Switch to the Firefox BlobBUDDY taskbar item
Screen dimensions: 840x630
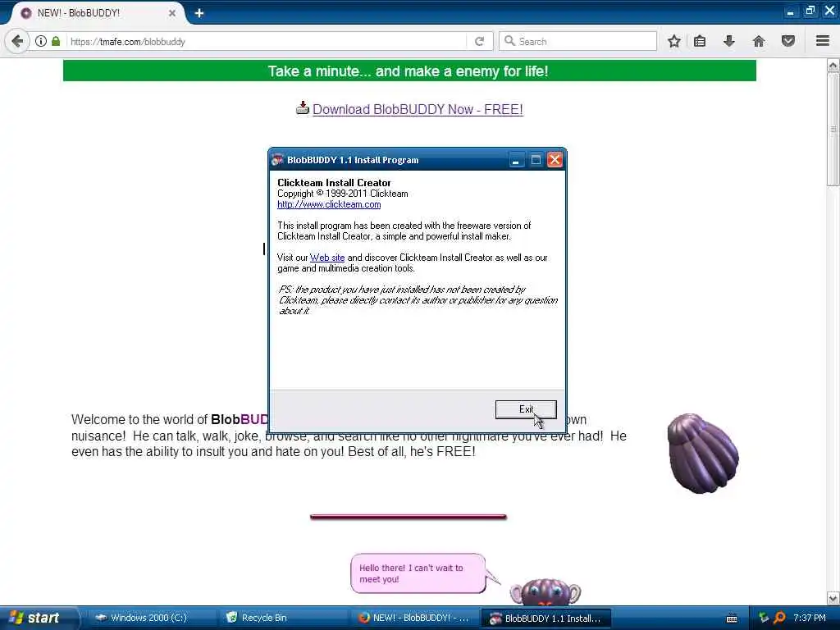pos(413,618)
